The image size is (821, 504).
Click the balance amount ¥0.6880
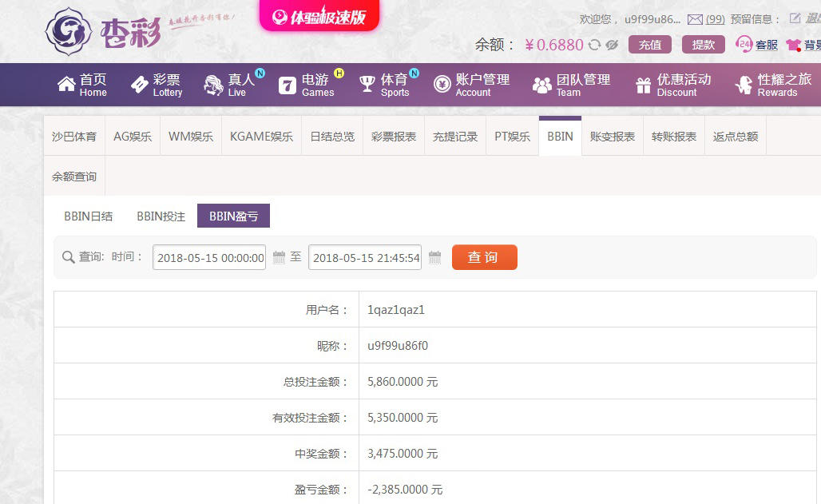pyautogui.click(x=554, y=45)
